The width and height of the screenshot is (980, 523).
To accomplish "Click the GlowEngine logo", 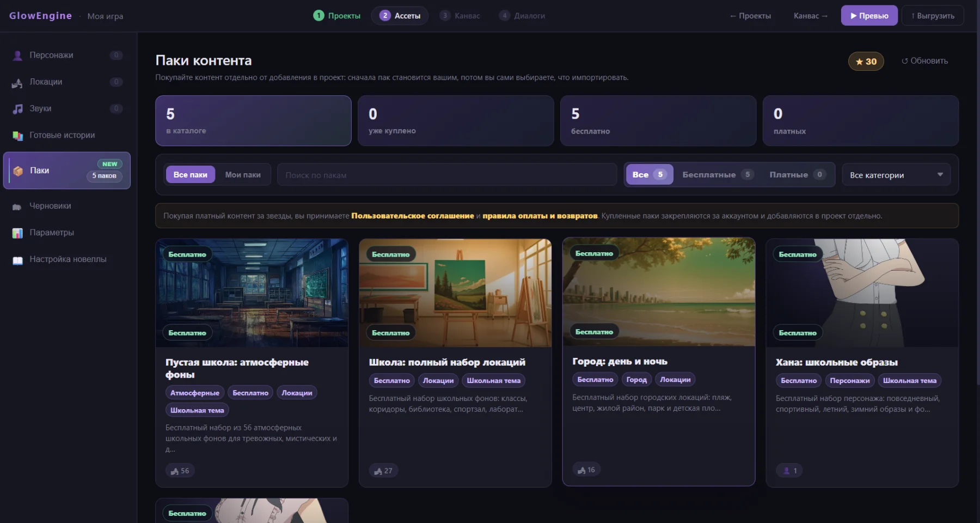I will tap(40, 16).
